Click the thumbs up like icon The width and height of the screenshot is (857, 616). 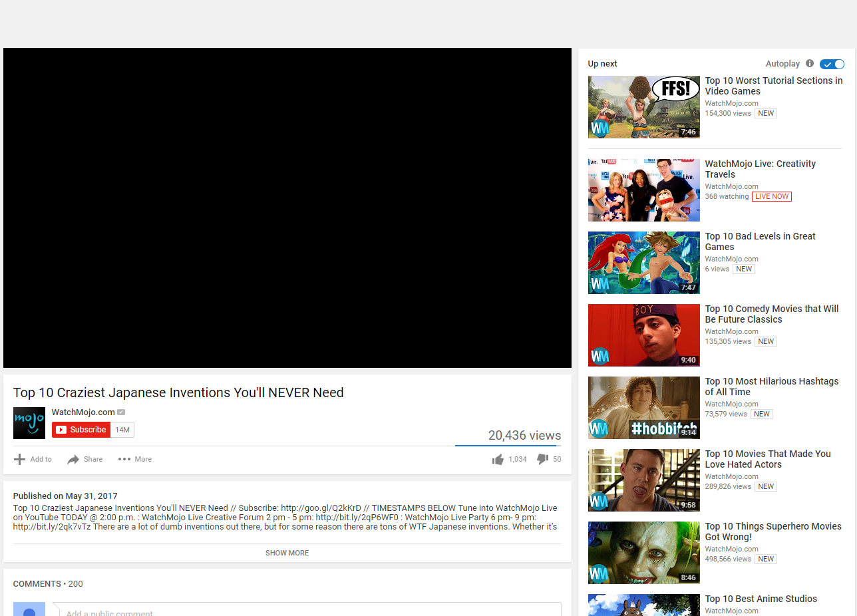(498, 460)
